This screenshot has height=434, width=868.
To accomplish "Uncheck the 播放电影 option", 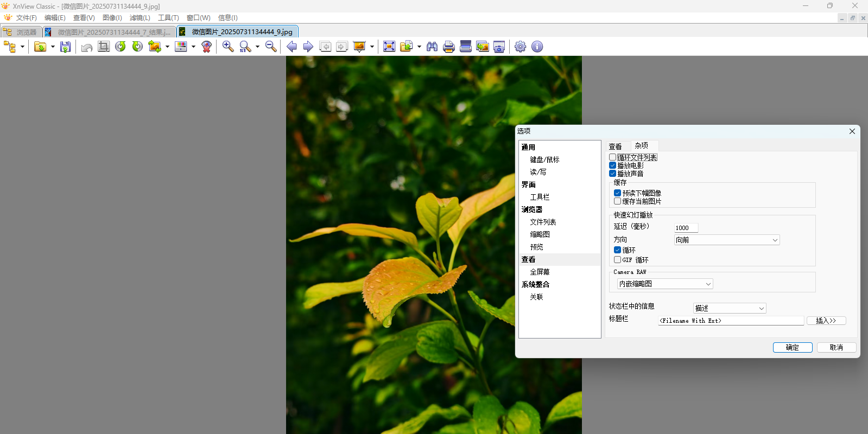I will click(613, 165).
